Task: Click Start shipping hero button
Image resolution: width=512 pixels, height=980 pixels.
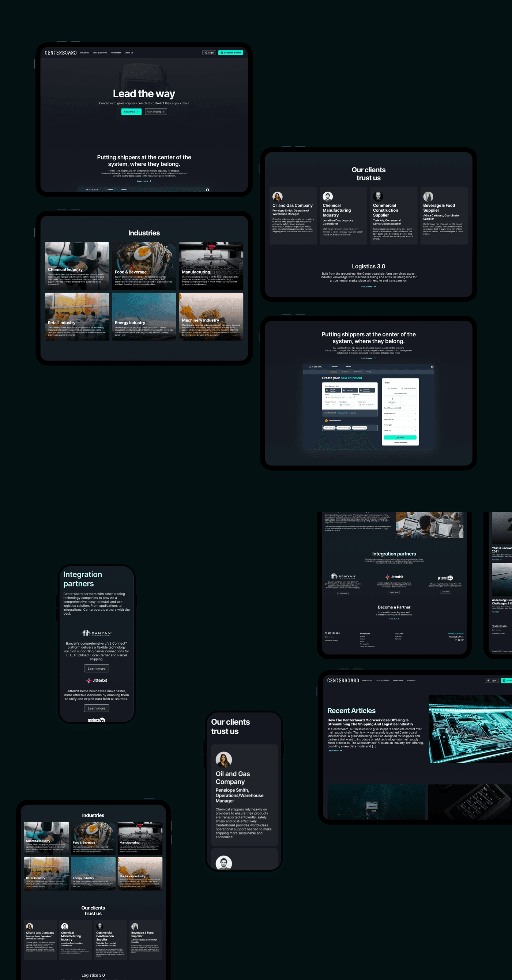Action: click(156, 112)
